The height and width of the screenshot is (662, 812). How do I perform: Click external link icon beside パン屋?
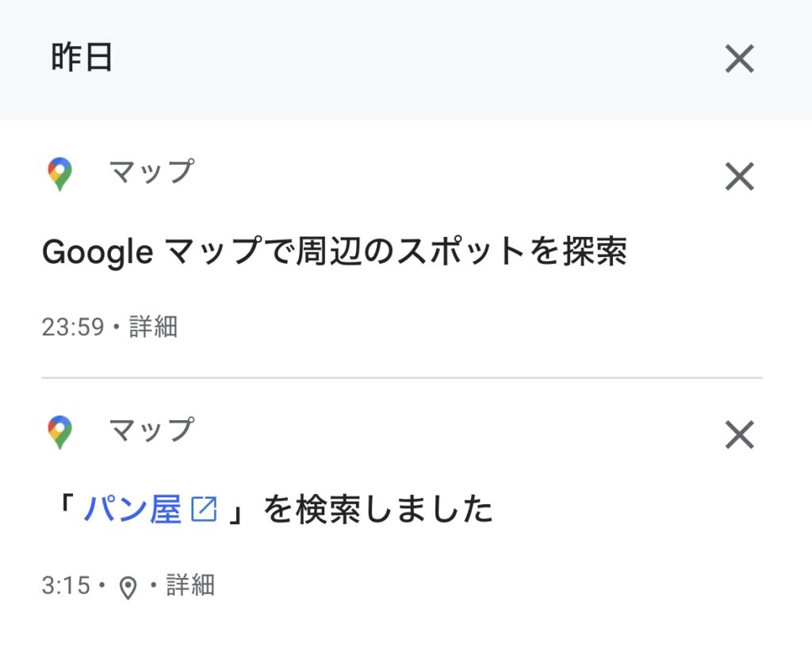coord(204,510)
